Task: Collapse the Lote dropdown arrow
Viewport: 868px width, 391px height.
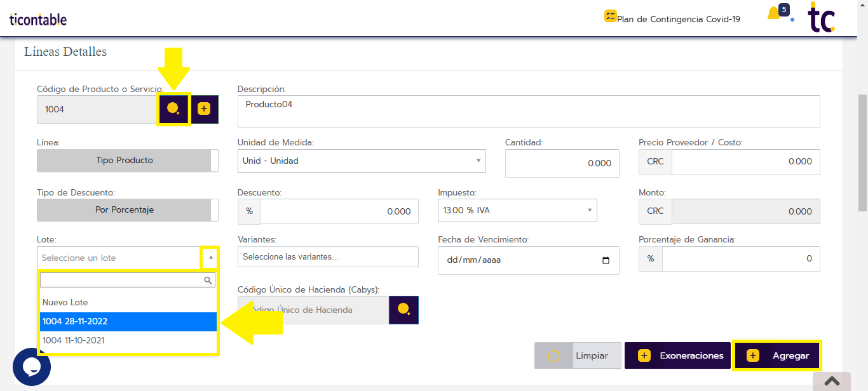Action: 210,258
